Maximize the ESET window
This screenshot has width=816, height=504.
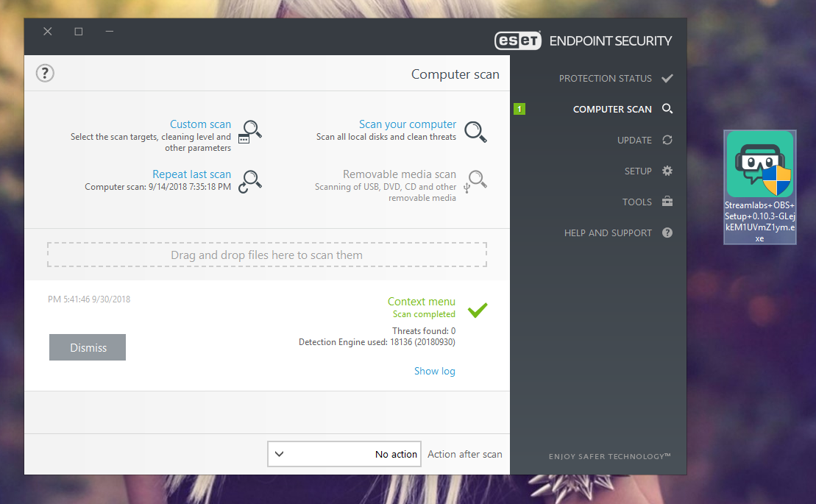coord(79,31)
